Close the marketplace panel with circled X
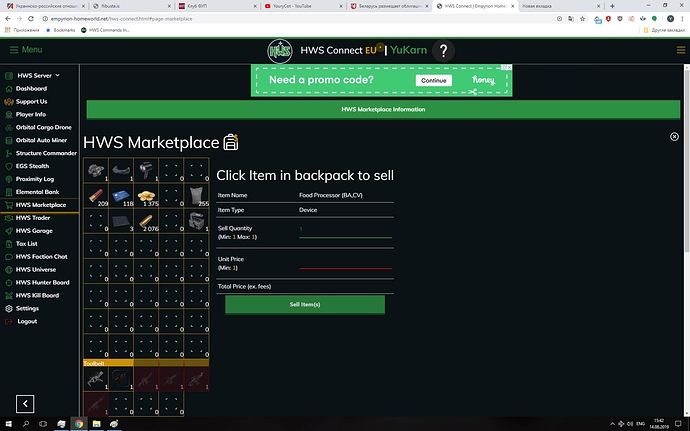Screen dimensions: 690x431 (x=674, y=137)
